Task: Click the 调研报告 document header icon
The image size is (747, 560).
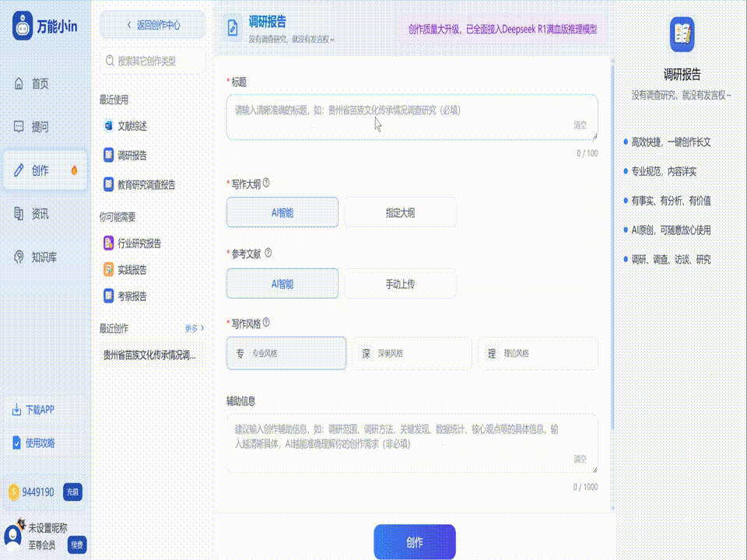Action: click(x=233, y=28)
